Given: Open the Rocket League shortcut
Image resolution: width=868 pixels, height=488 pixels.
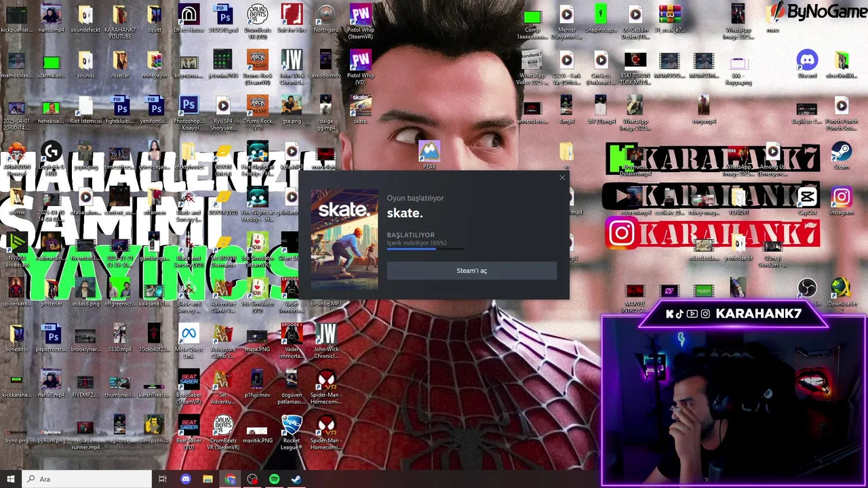Looking at the screenshot, I should (292, 432).
